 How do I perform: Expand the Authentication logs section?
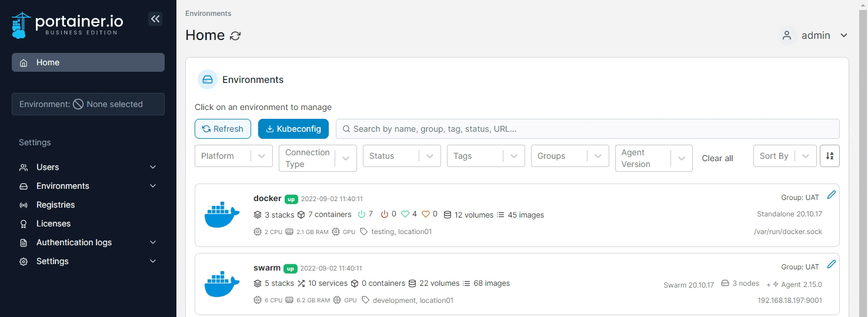(x=88, y=242)
